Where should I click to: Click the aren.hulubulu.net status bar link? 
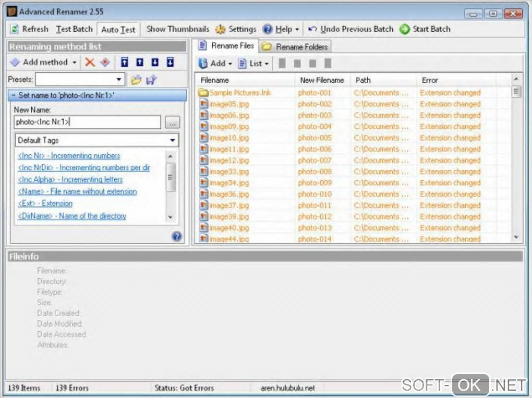point(288,388)
